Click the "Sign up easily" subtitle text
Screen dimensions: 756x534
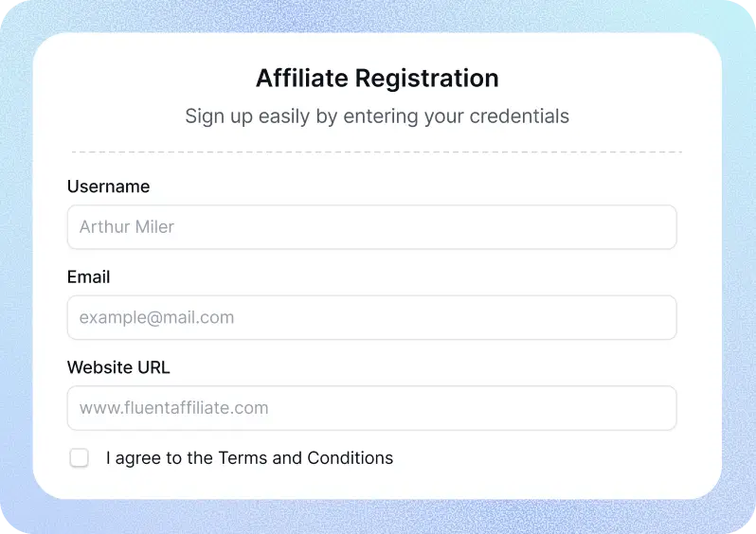click(x=377, y=116)
